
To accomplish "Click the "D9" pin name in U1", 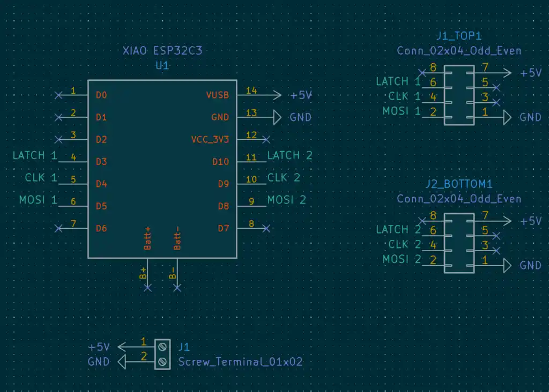I will 224,184.
